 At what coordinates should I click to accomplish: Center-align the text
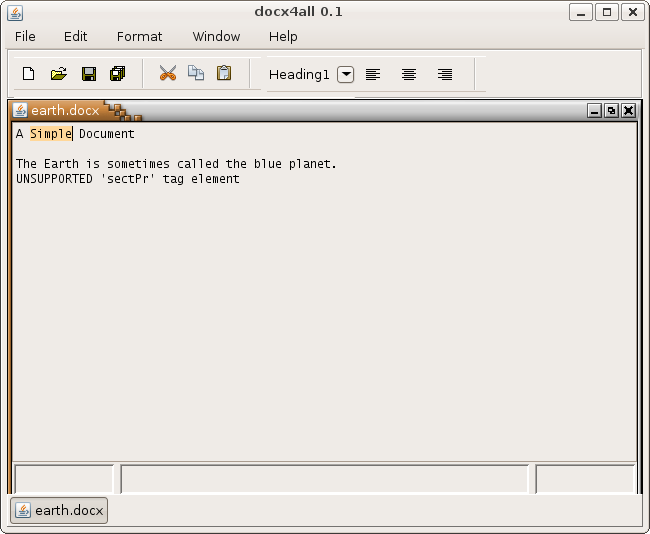point(409,75)
